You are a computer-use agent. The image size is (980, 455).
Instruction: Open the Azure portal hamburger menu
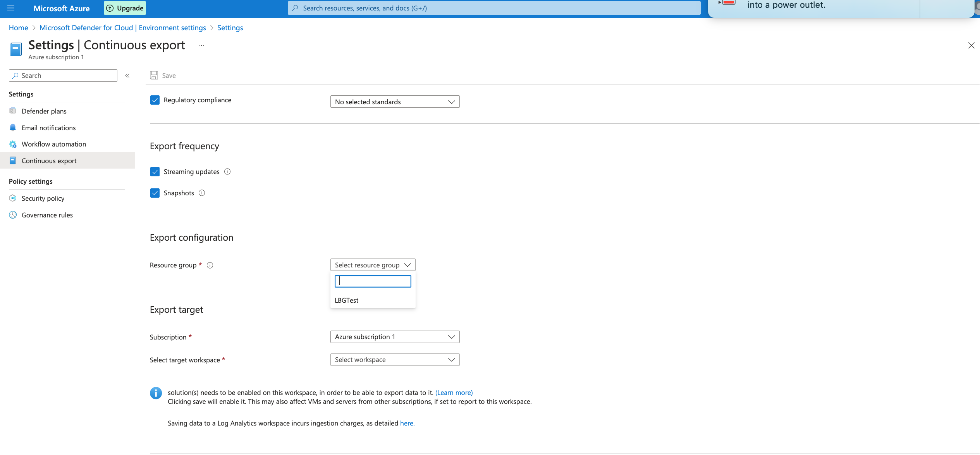(11, 8)
